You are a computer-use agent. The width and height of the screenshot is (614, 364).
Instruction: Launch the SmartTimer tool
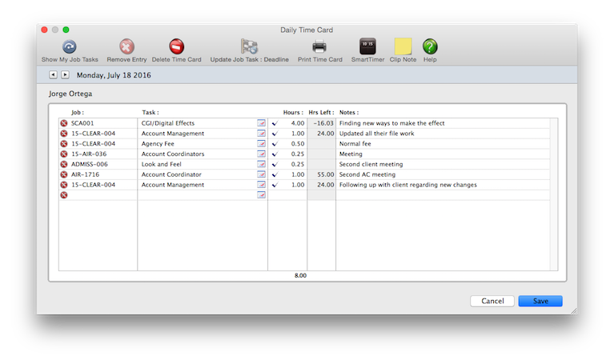tap(367, 47)
